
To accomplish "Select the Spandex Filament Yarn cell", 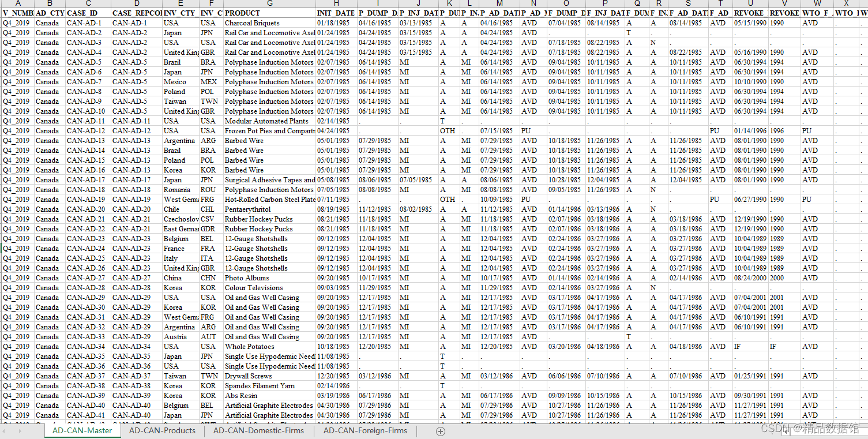I will coord(269,386).
